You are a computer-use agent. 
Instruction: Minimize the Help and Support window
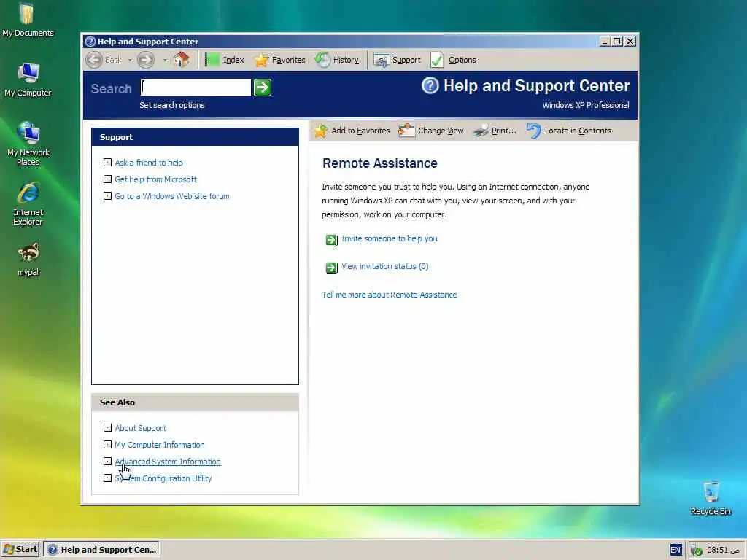604,42
